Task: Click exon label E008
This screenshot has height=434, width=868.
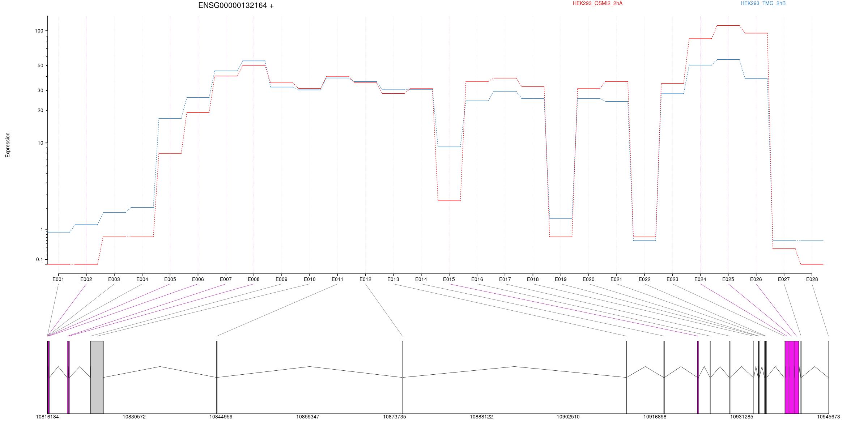Action: pyautogui.click(x=254, y=279)
